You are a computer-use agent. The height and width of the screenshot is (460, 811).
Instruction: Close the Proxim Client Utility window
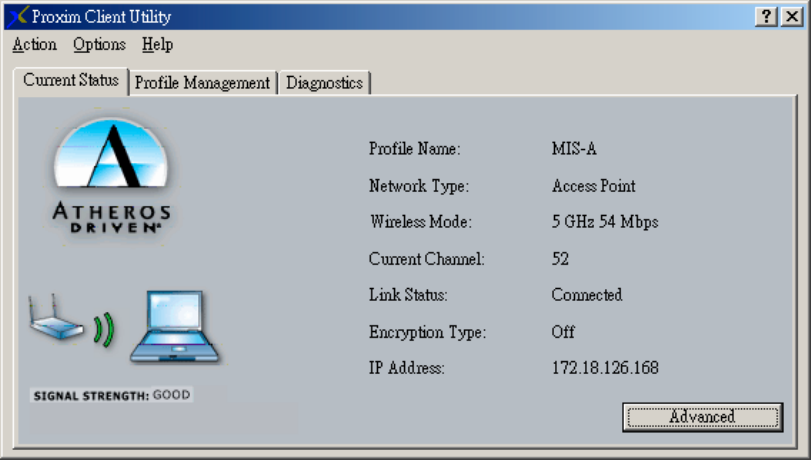tap(792, 17)
